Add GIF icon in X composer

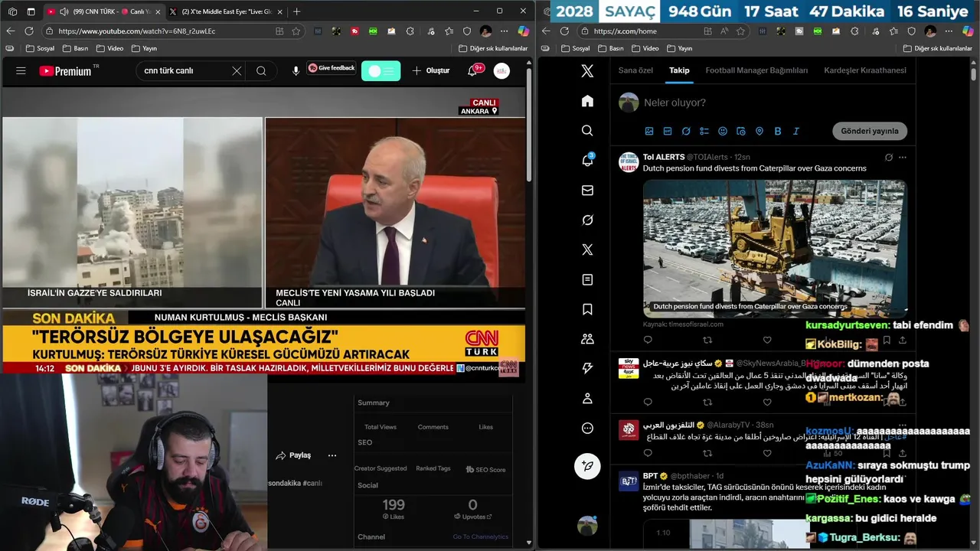(668, 131)
